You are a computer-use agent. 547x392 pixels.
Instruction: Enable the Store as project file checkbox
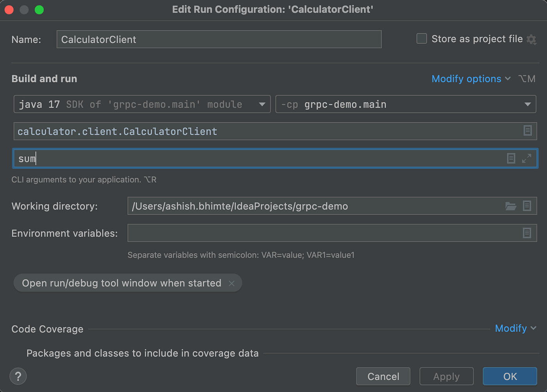tap(422, 39)
